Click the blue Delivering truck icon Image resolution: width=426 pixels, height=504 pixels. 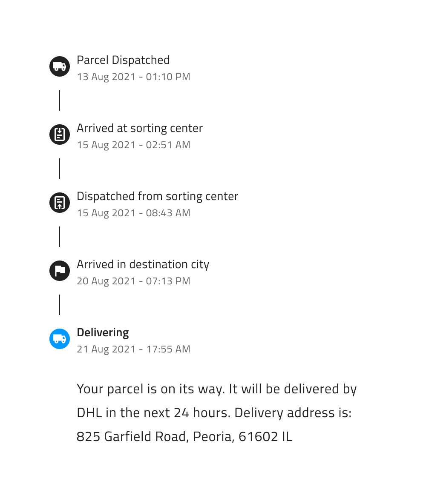[x=60, y=339]
